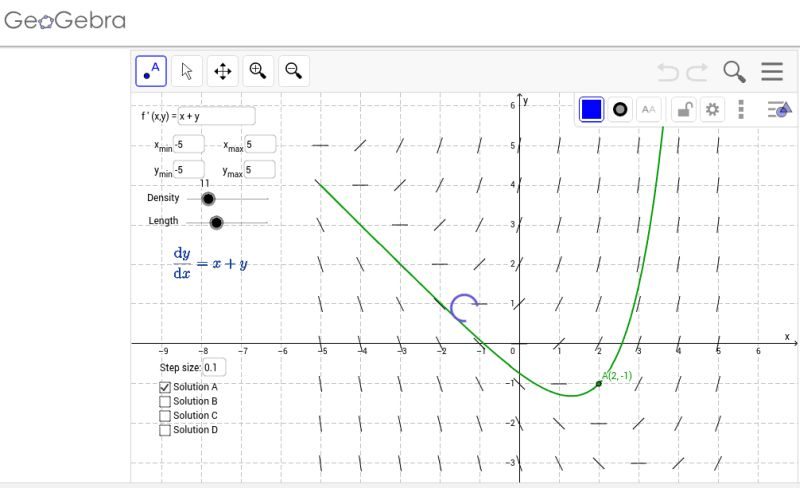The height and width of the screenshot is (488, 800).
Task: Click the xmax input field
Action: [260, 144]
